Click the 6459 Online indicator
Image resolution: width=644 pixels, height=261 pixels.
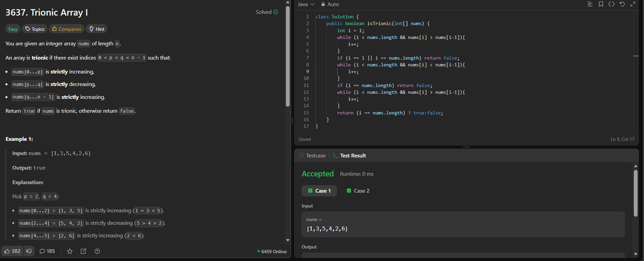[x=272, y=252]
